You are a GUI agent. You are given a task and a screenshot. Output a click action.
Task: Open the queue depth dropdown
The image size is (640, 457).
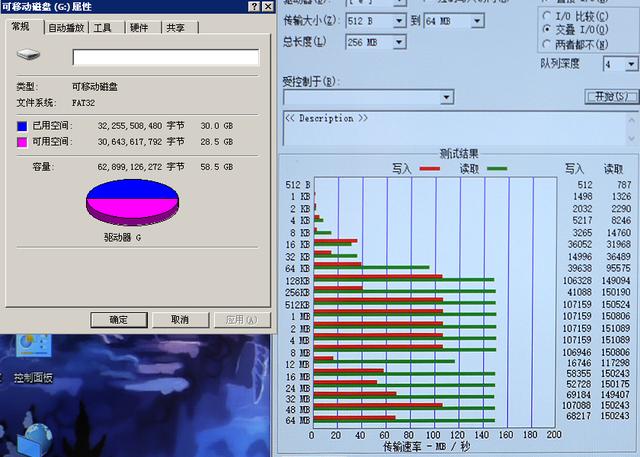(x=630, y=64)
